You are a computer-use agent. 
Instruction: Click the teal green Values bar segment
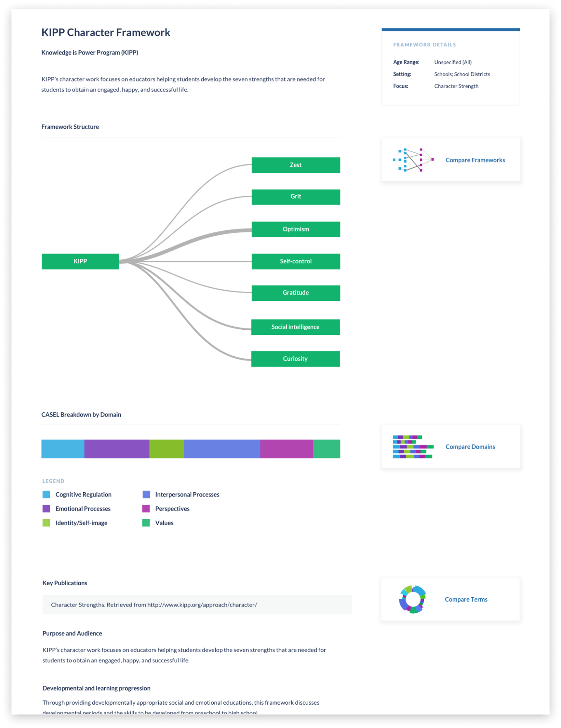click(x=327, y=449)
